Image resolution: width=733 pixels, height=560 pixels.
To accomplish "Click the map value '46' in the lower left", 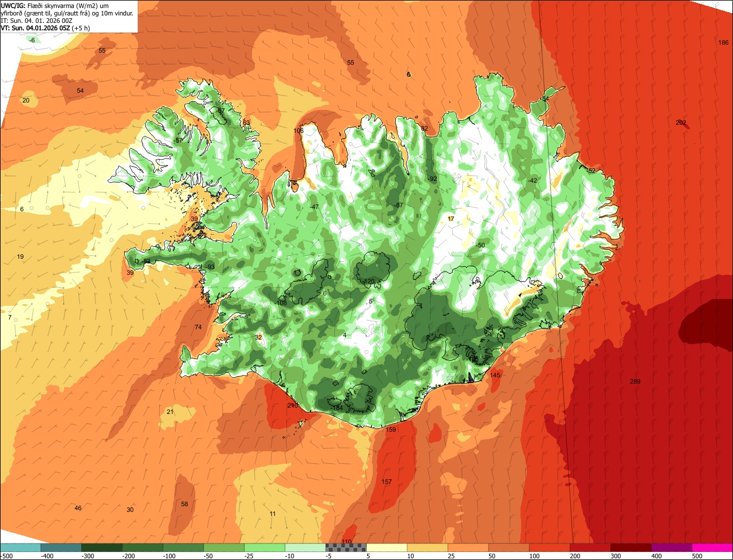I will 78,508.
